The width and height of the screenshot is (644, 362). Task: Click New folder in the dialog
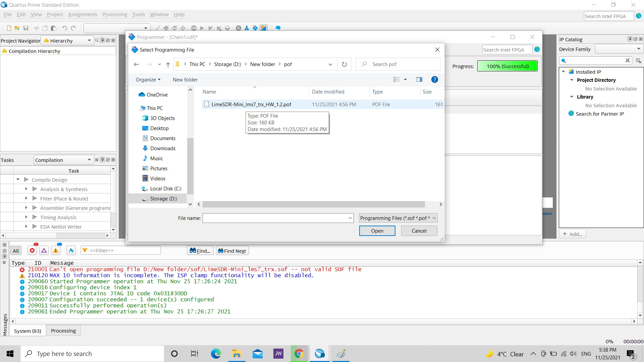(185, 80)
